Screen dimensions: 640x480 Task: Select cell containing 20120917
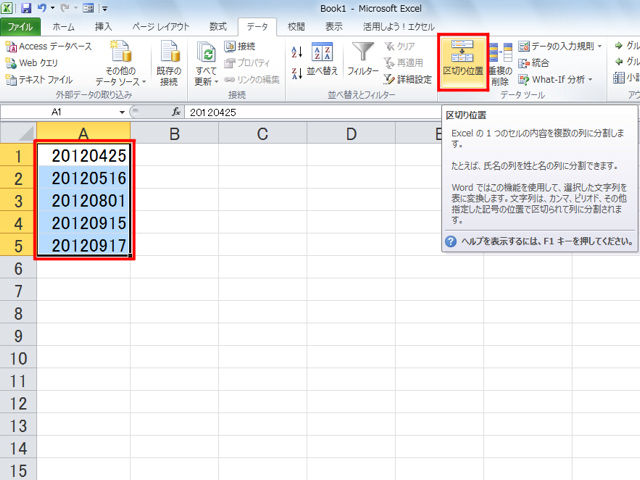[x=84, y=245]
